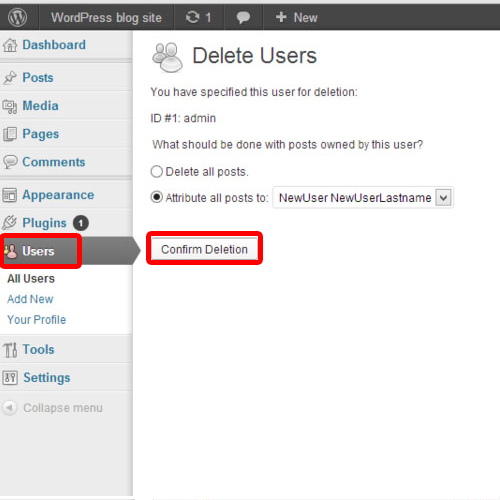
Task: Open the Users menu item
Action: (38, 251)
